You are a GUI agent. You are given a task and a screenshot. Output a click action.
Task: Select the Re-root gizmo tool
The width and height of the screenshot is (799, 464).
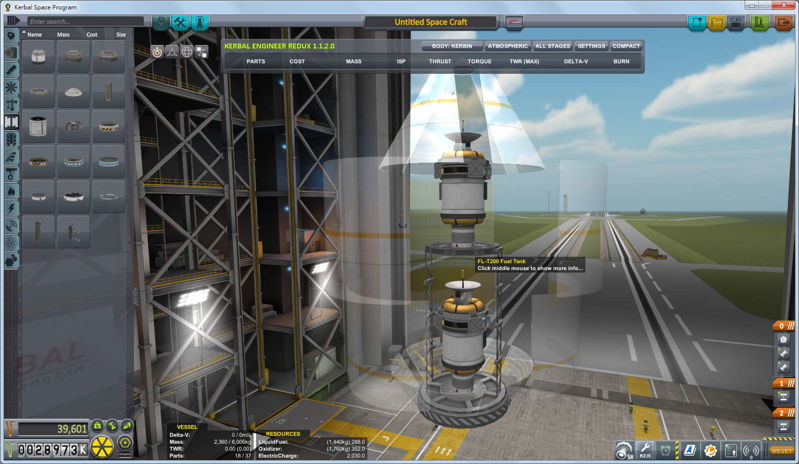[x=201, y=52]
